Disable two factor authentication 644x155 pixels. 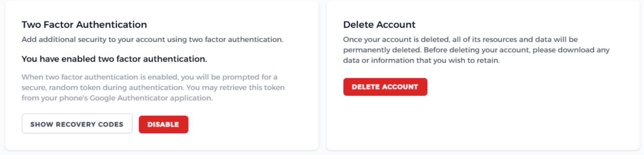pyautogui.click(x=163, y=125)
